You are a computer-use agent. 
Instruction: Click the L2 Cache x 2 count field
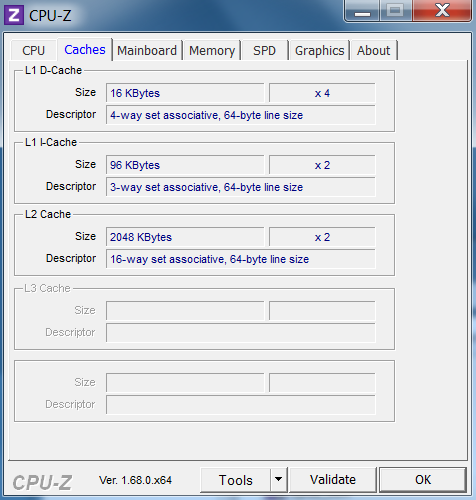322,237
